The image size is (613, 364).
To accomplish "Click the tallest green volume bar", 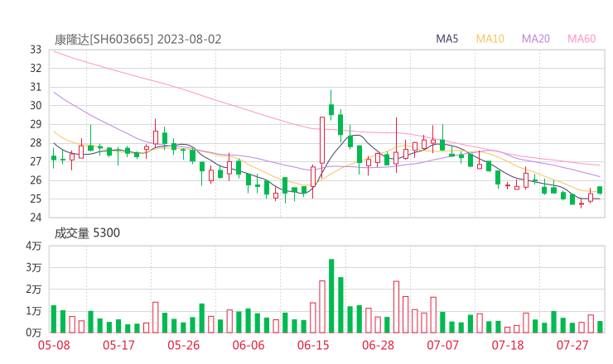I will [331, 296].
